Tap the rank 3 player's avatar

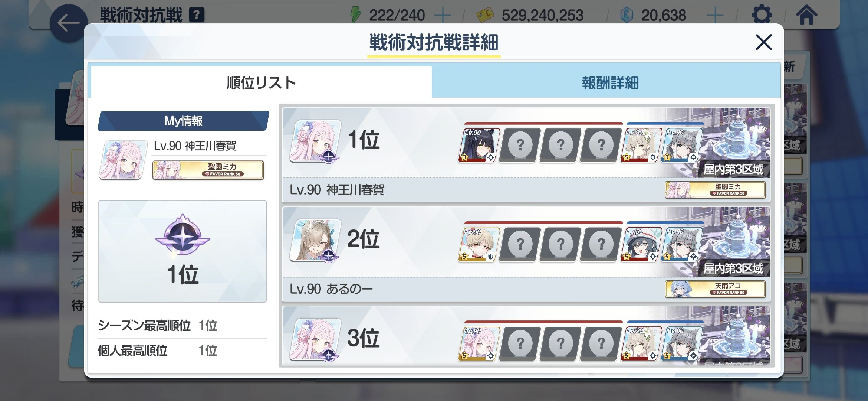click(x=315, y=339)
